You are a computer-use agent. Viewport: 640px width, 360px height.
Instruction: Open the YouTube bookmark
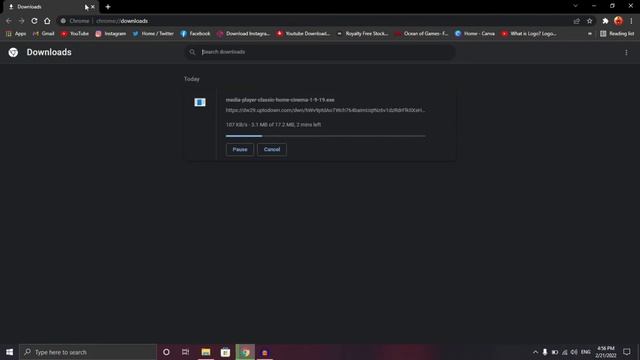click(x=75, y=34)
